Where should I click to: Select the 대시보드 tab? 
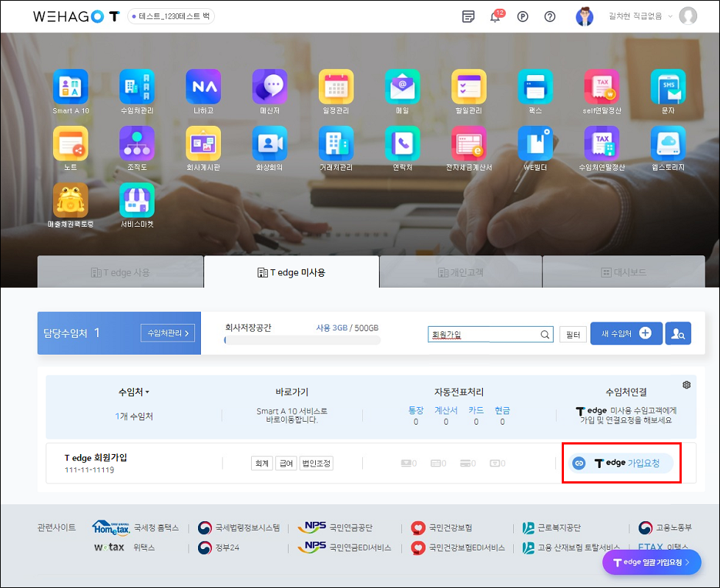pos(623,272)
